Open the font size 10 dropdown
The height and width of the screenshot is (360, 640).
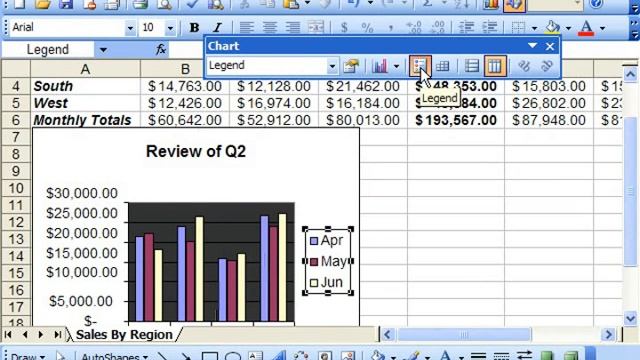(x=170, y=28)
